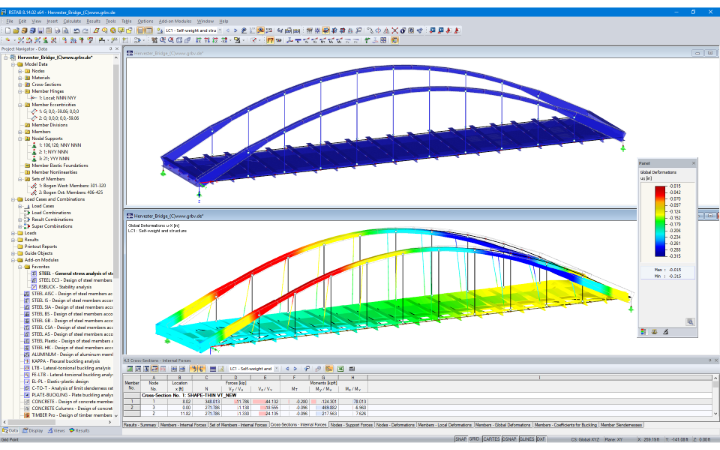Click the Super Combinations icon in navigator

(27, 226)
